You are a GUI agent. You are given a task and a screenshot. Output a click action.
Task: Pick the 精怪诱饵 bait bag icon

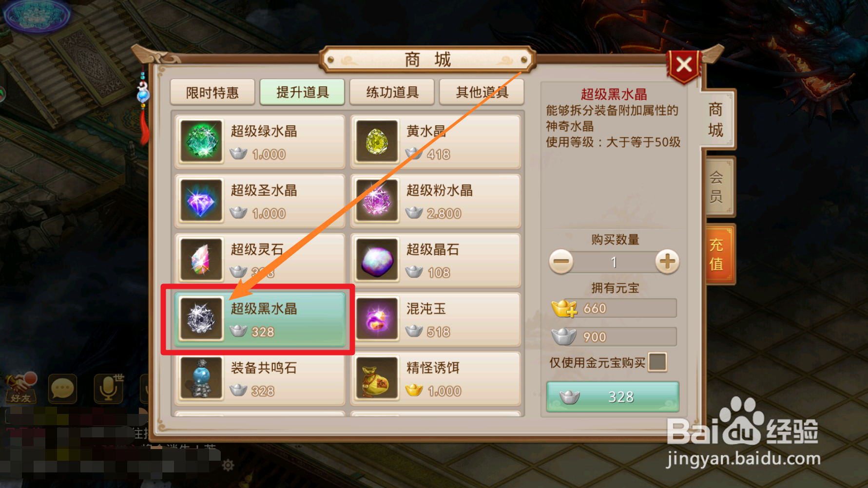click(377, 378)
